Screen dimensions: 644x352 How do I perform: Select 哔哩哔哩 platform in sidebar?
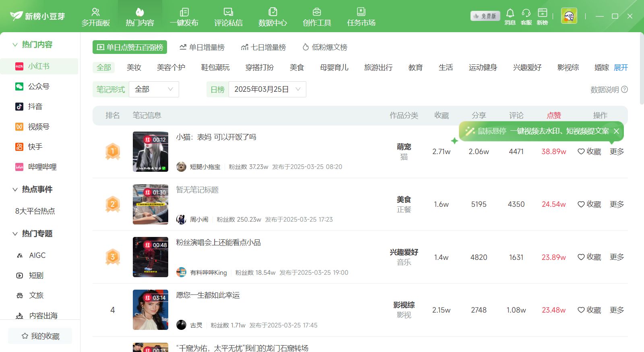click(x=42, y=167)
